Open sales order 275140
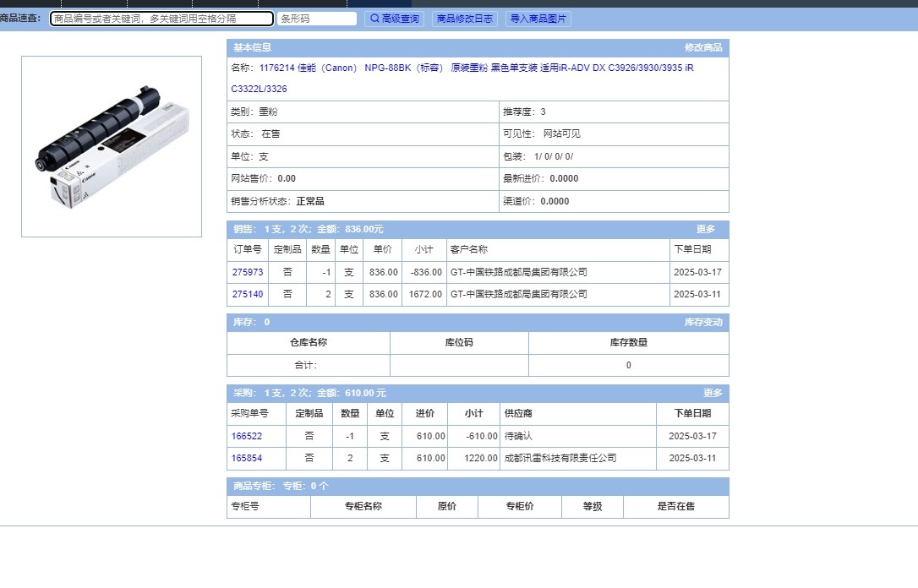 [248, 294]
